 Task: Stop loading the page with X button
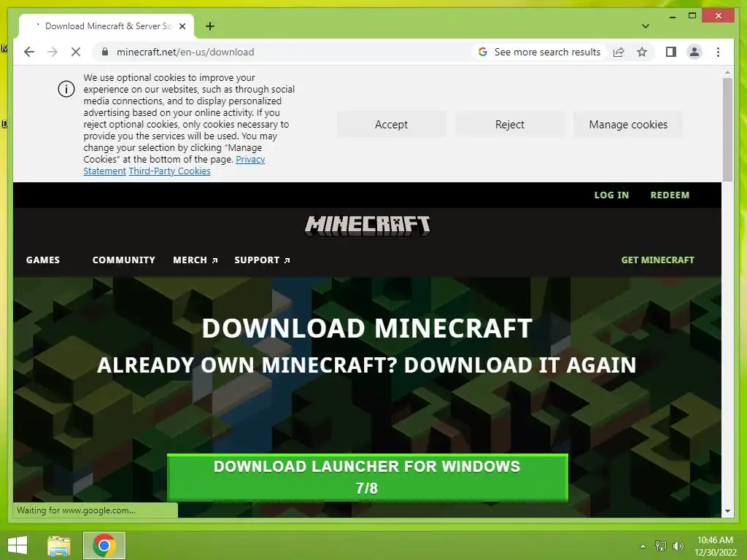(76, 52)
